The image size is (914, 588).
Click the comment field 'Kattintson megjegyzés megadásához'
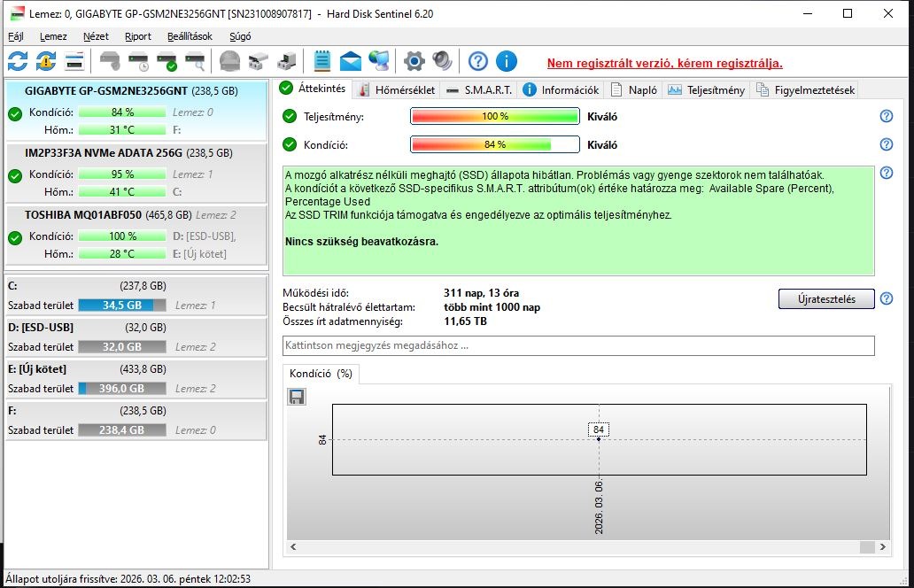(578, 345)
